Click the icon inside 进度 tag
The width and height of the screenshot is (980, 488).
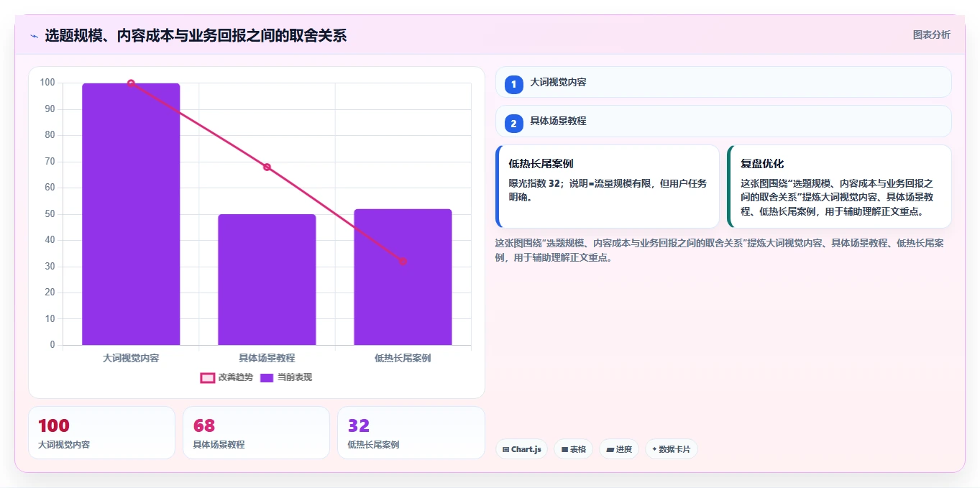pyautogui.click(x=610, y=450)
